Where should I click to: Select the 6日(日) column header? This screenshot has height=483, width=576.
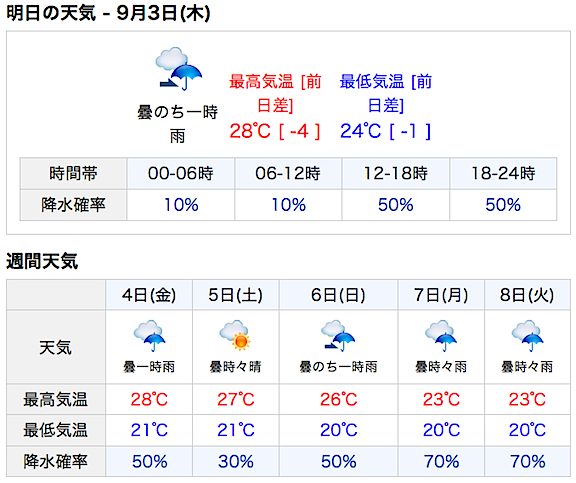(338, 295)
